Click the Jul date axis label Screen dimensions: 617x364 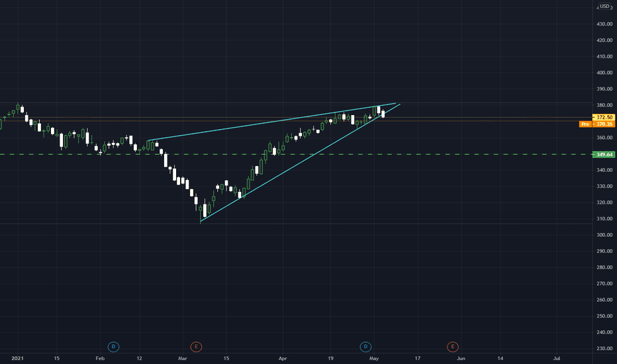tap(556, 359)
